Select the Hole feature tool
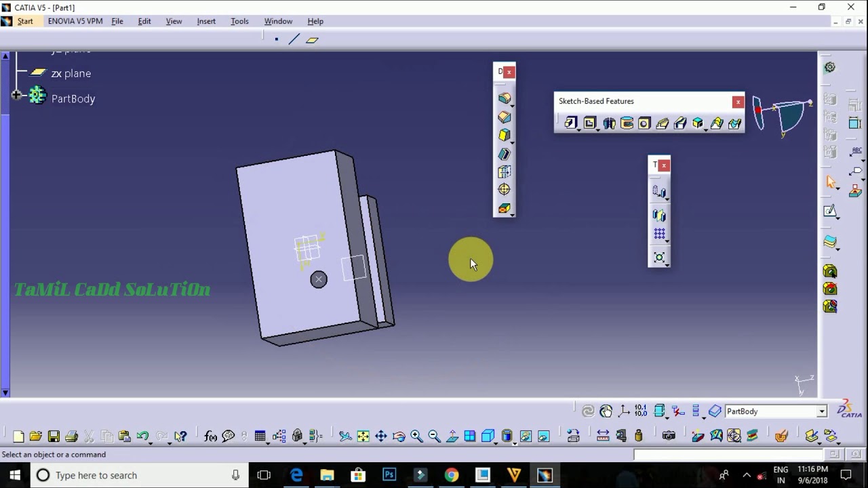 pyautogui.click(x=644, y=123)
